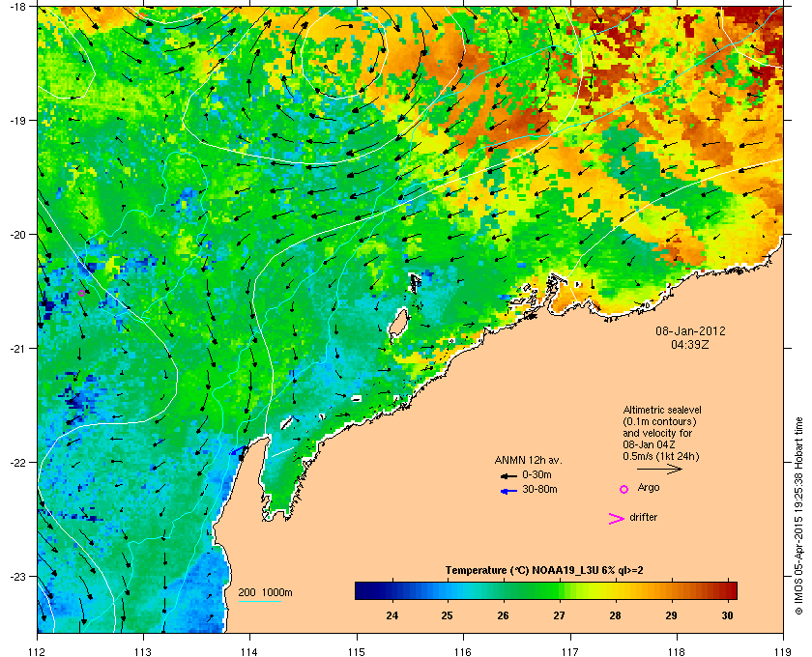Click the magenta drifter chevron in the legend
Viewport: 812px width, 657px height.
[x=617, y=519]
